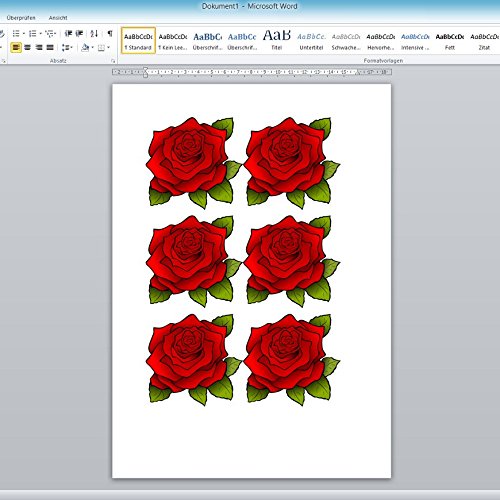Justify the paragraph text

[x=50, y=48]
